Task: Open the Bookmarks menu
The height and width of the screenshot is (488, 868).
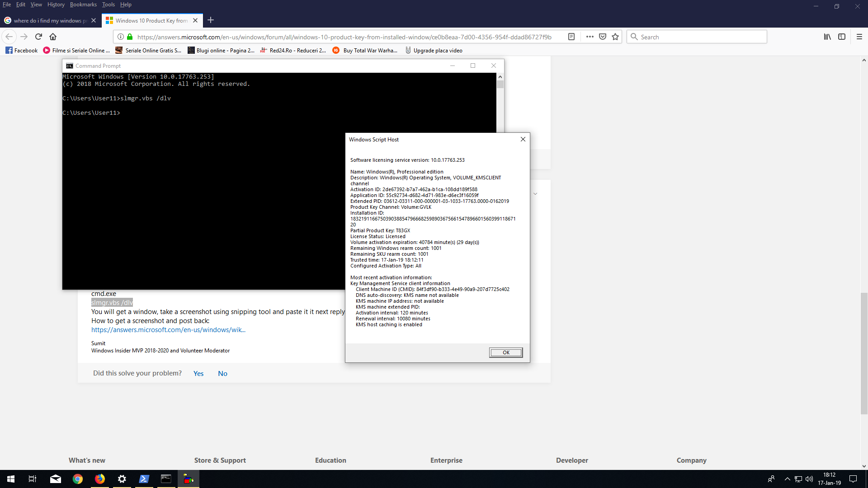Action: point(83,5)
